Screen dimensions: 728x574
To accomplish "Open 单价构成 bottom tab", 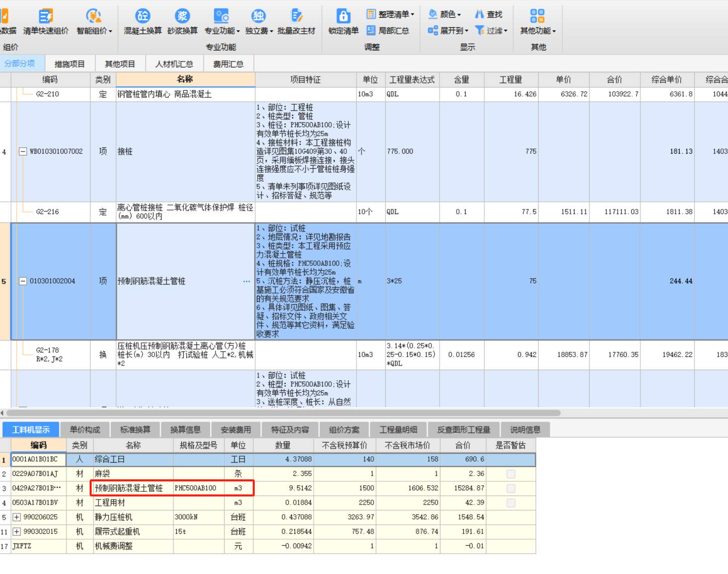I will (x=85, y=429).
